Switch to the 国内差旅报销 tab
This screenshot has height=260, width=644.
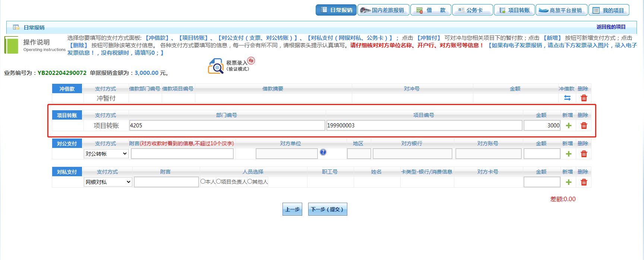pyautogui.click(x=383, y=10)
